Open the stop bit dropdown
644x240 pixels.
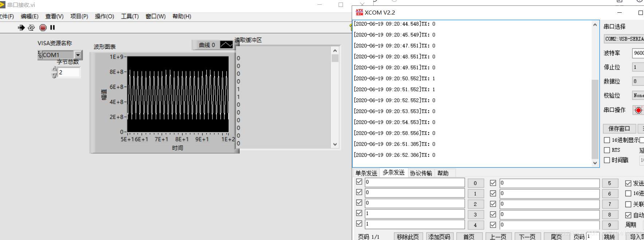[638, 67]
